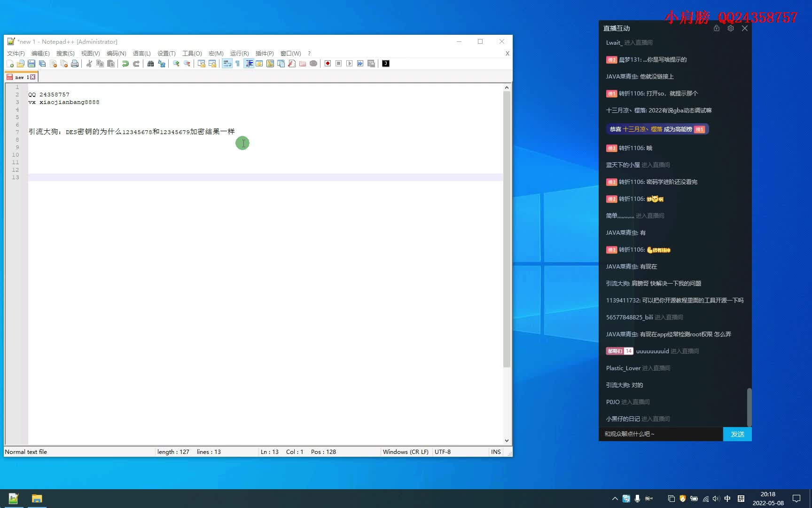Toggle Indent Guide toolbar icon
The width and height of the screenshot is (812, 508).
(x=249, y=63)
